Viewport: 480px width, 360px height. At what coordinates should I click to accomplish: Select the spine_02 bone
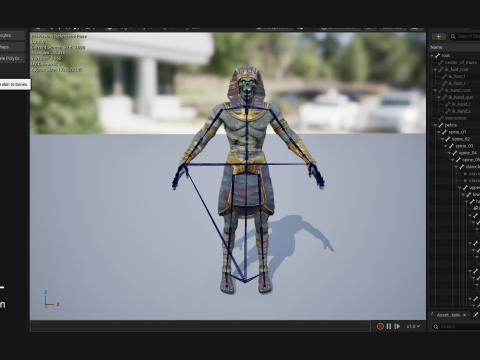(x=461, y=139)
